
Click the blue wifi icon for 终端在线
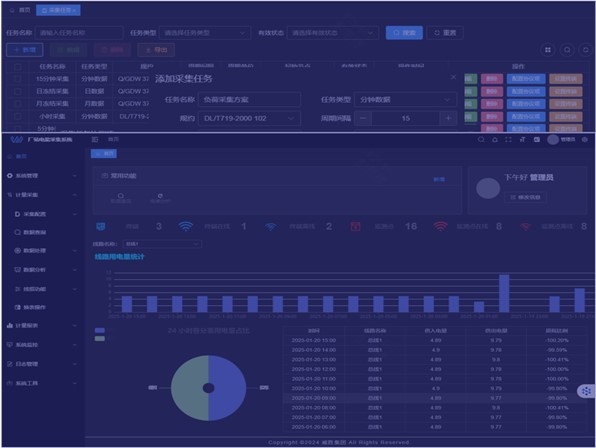coord(185,226)
